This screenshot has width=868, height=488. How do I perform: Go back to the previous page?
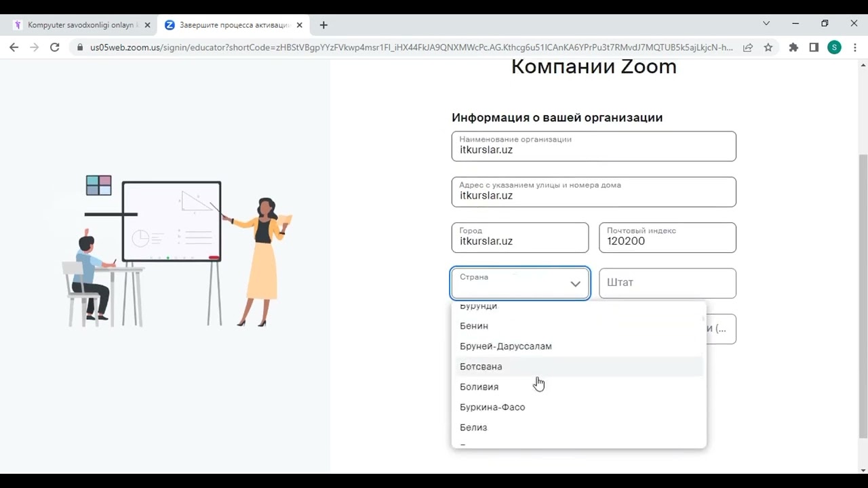pyautogui.click(x=14, y=47)
